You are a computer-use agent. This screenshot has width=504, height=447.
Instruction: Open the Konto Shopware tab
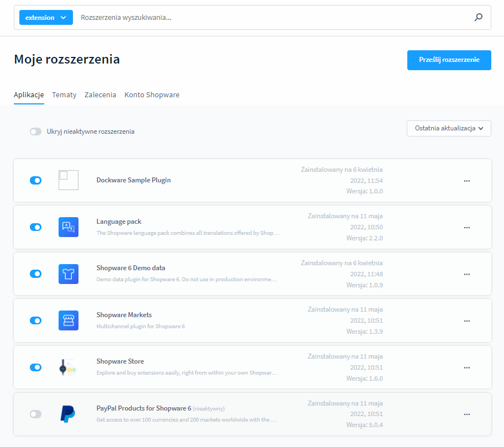pyautogui.click(x=152, y=95)
